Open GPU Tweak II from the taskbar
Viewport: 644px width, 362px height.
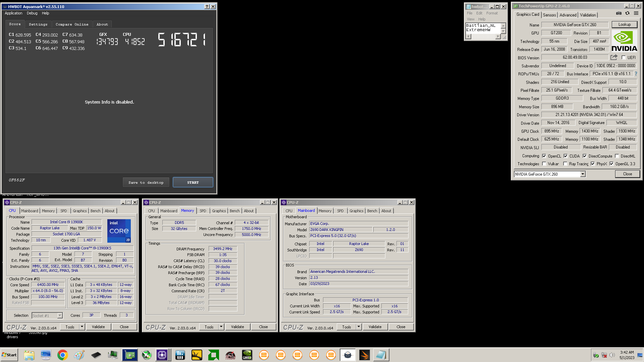pos(230,355)
